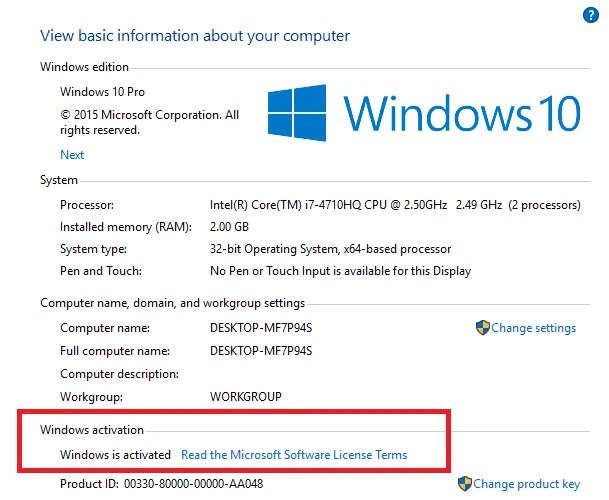Click the Windows 10 wordmark text

(462, 113)
